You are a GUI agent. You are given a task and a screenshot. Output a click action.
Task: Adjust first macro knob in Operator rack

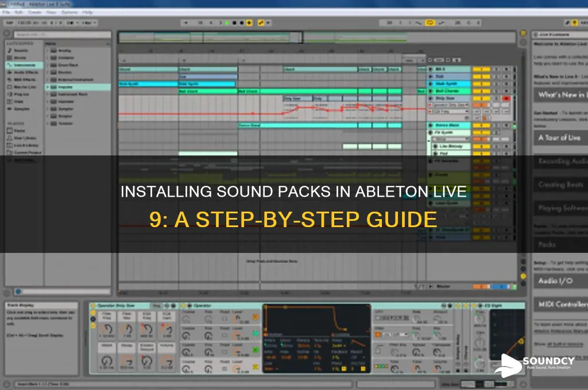click(x=107, y=329)
